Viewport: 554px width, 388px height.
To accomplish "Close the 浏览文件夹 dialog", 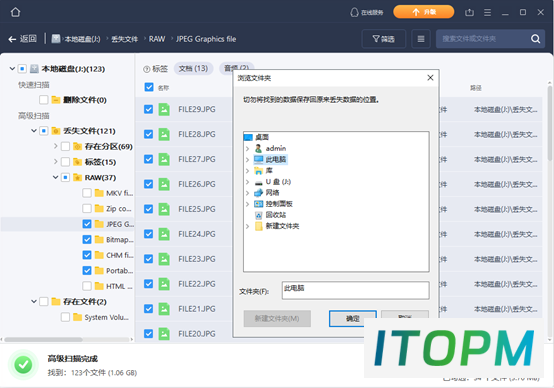I will pyautogui.click(x=430, y=78).
